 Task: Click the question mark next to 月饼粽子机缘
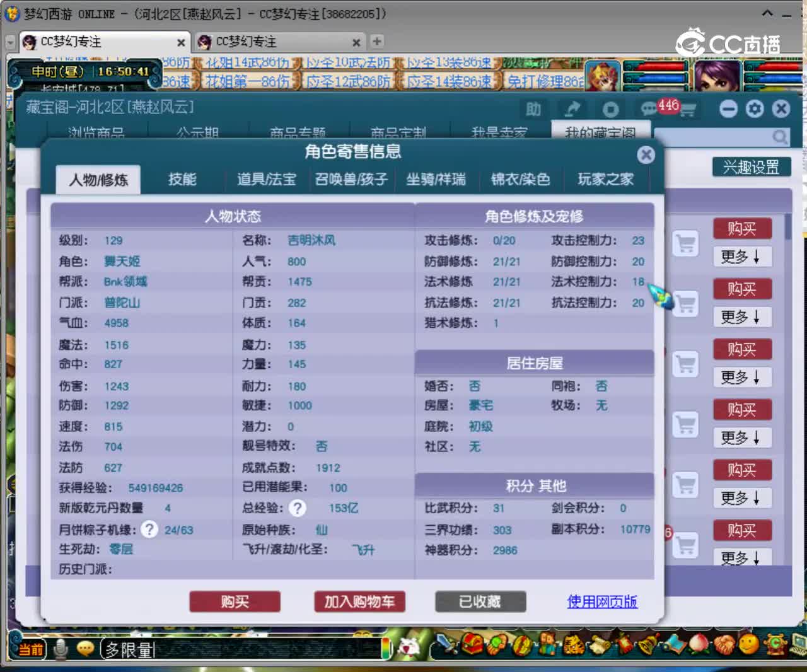[149, 529]
